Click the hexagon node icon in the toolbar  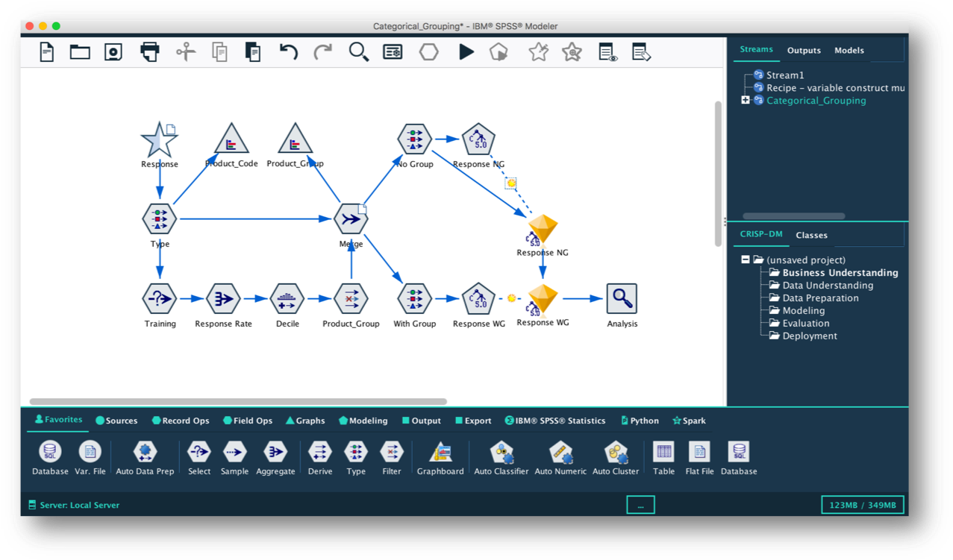(428, 51)
